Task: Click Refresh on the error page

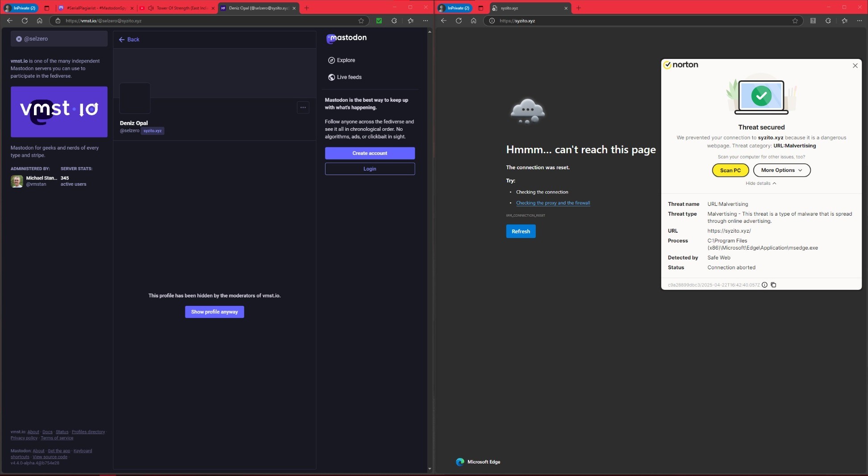Action: [521, 231]
